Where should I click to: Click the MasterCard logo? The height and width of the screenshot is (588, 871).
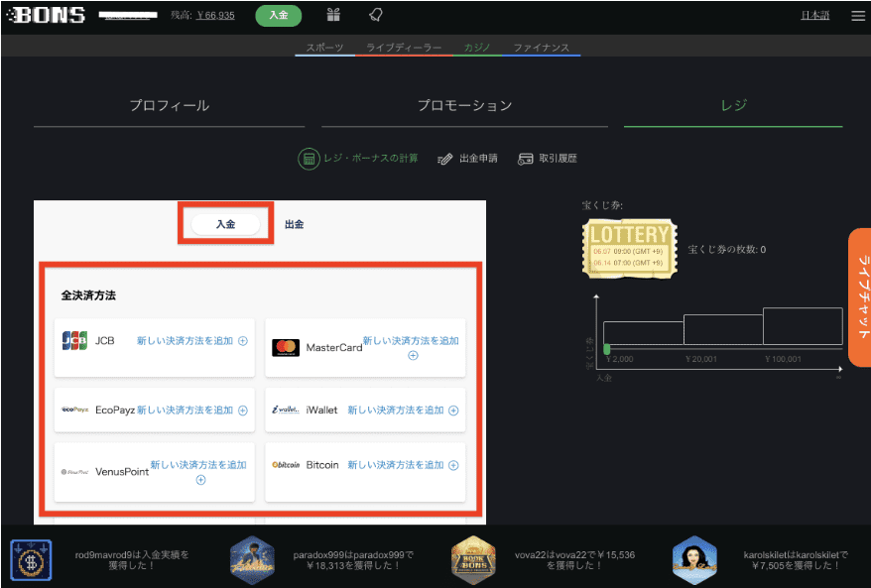[x=286, y=348]
